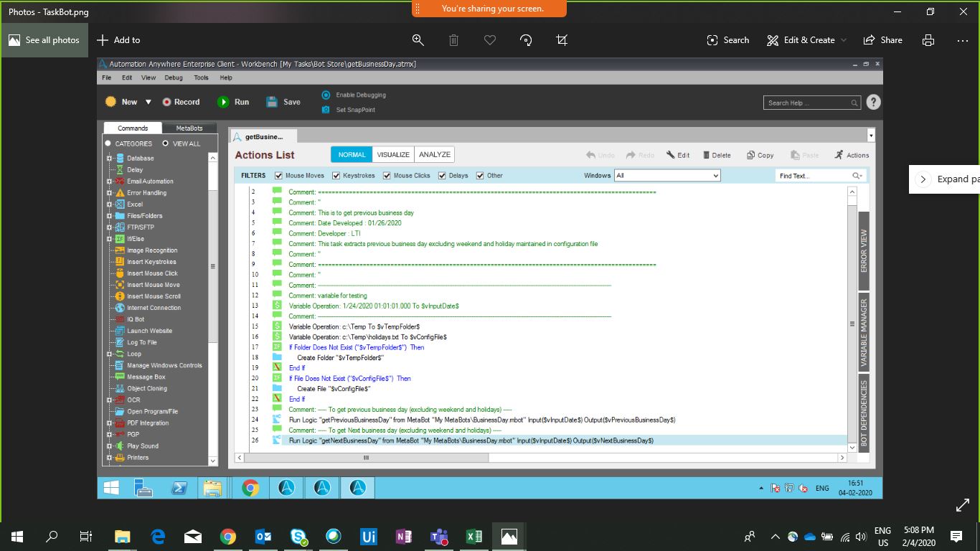Open Microsoft Teams from the taskbar
The height and width of the screenshot is (551, 980).
(x=438, y=536)
